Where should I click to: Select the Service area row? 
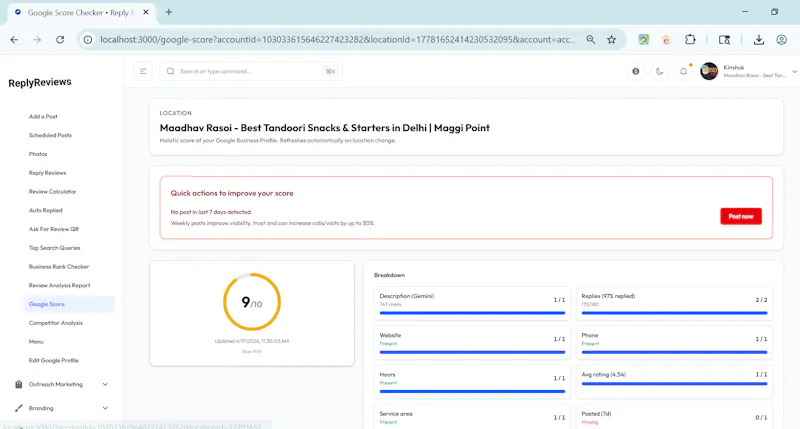(472, 417)
